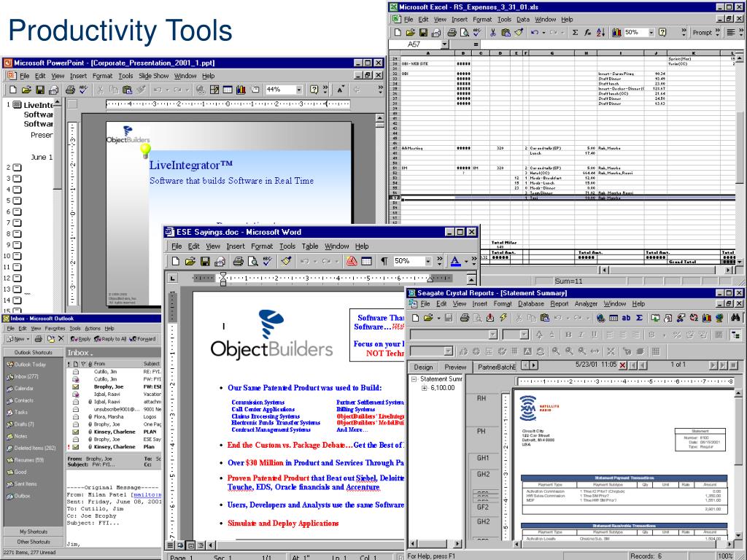Toggle Underline button in Crystal Reports format bar

click(x=594, y=335)
